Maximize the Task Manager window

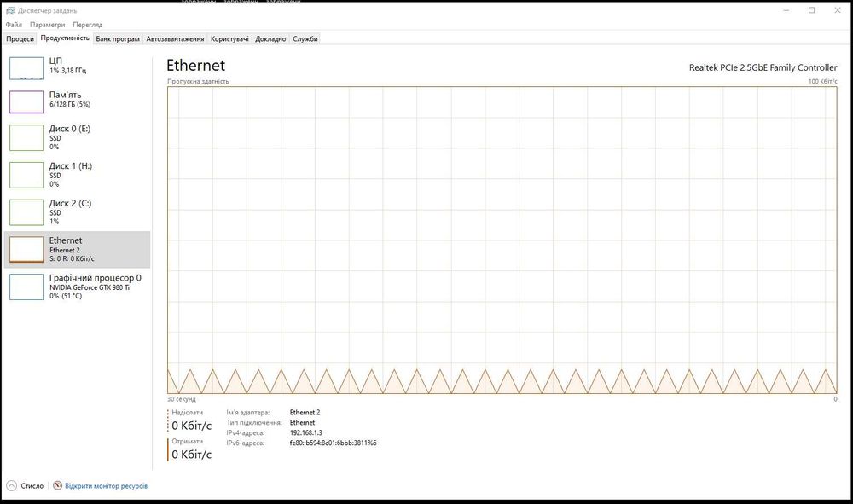click(x=812, y=10)
